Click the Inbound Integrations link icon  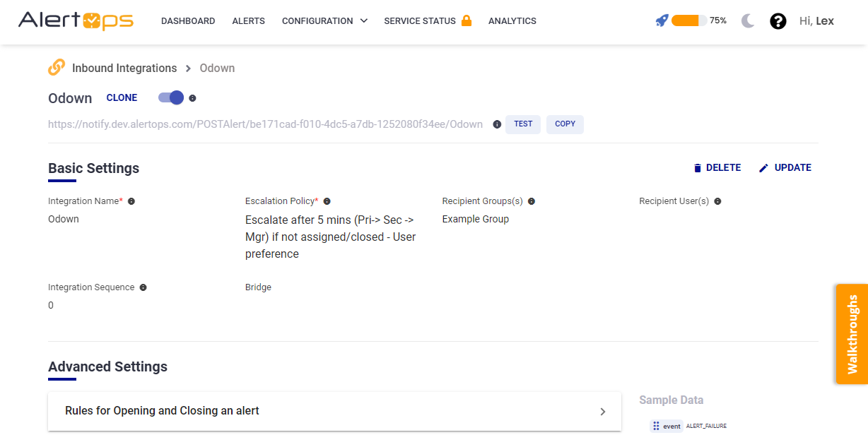click(57, 68)
